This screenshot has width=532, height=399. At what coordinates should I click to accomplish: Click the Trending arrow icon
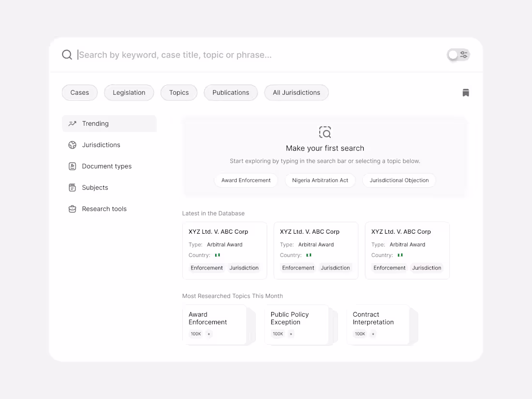[73, 124]
